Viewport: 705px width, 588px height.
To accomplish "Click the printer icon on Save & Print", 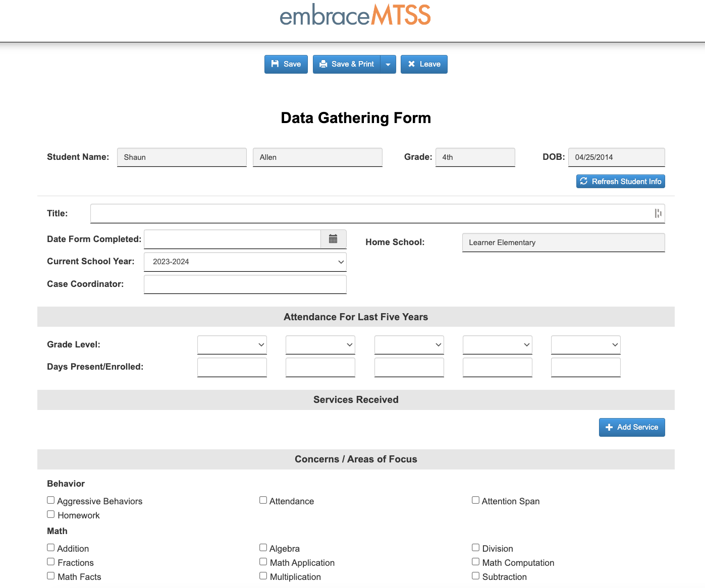I will pyautogui.click(x=323, y=64).
